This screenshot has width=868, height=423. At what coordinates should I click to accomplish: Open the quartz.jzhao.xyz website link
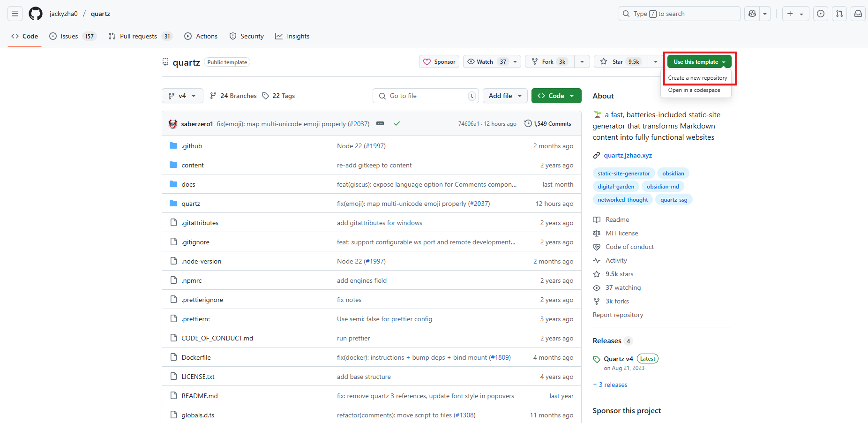[628, 155]
